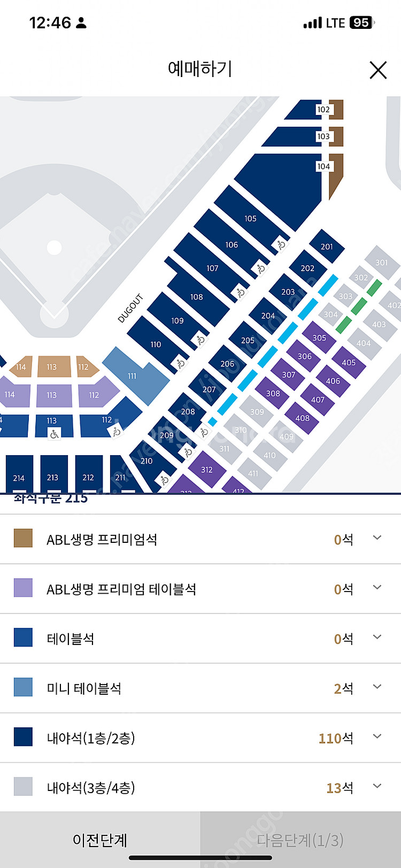Select section 201 on the seat map
401x868 pixels.
(x=327, y=247)
